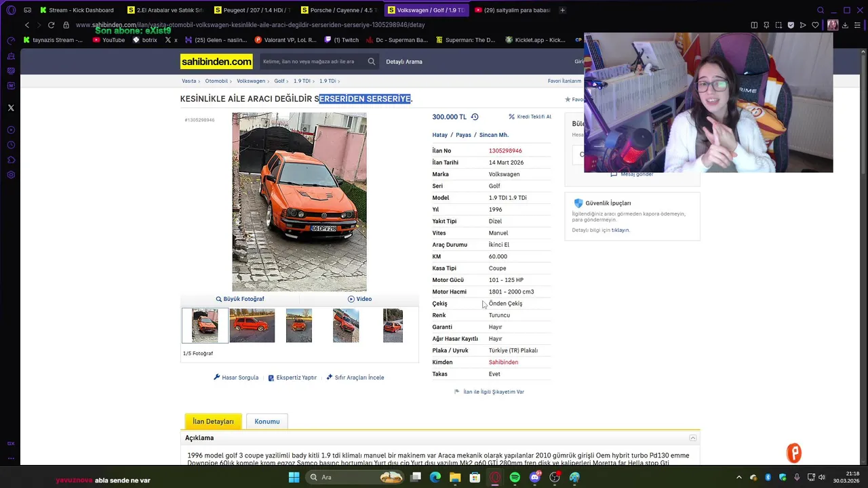Click Sahibinden seller type value
The height and width of the screenshot is (488, 868).
click(503, 362)
